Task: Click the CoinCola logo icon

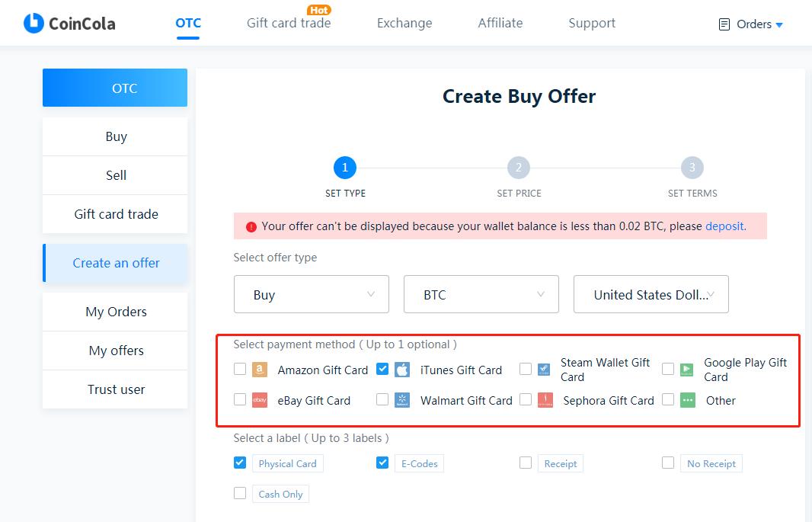Action: click(34, 24)
